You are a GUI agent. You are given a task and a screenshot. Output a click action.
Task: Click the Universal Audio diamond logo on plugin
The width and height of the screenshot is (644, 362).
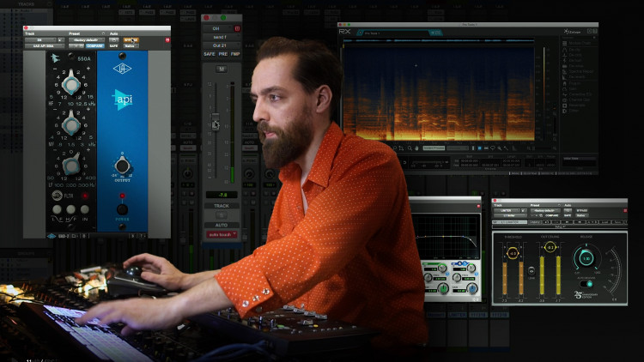tap(123, 69)
